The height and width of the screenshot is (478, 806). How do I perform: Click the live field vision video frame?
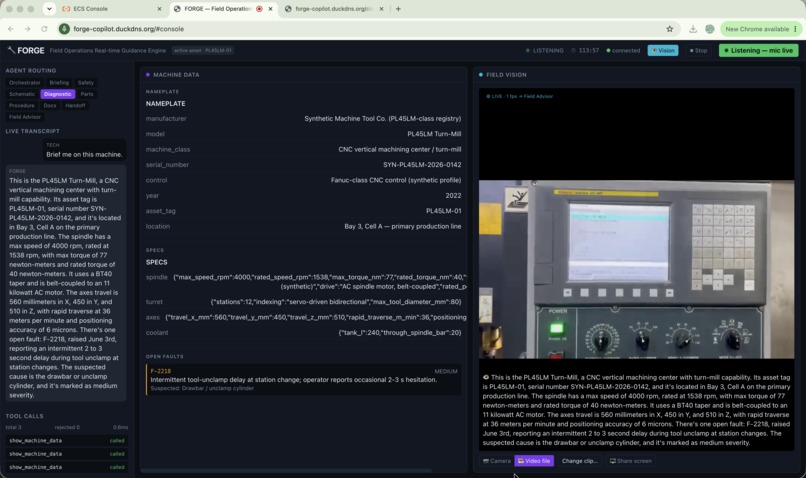click(x=636, y=269)
